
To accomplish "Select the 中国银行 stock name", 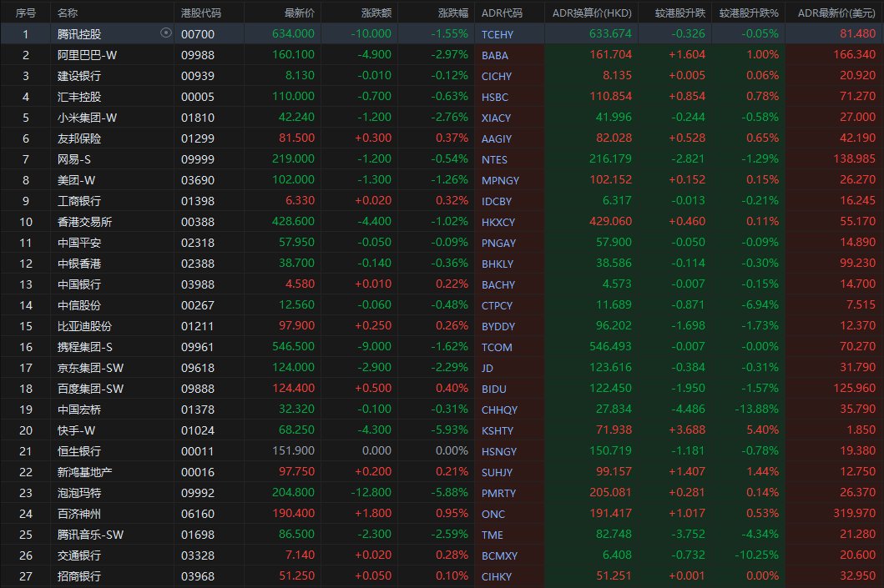I will pyautogui.click(x=79, y=284).
